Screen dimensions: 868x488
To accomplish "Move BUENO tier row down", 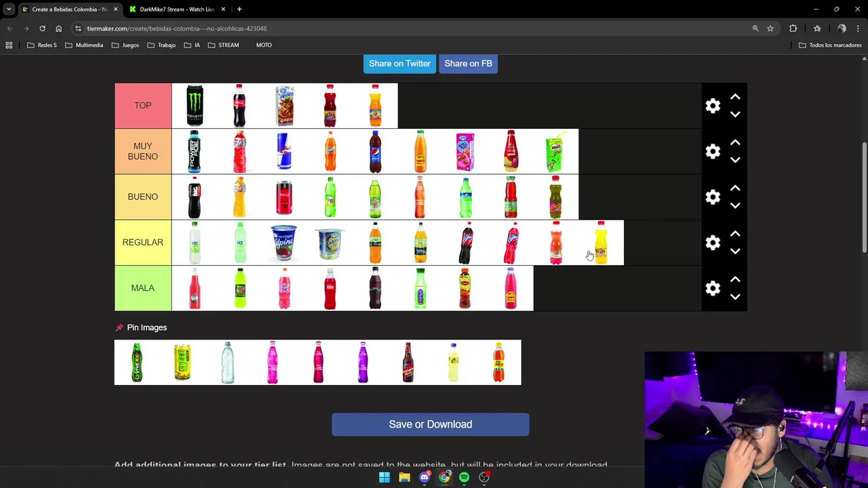I will (x=735, y=205).
